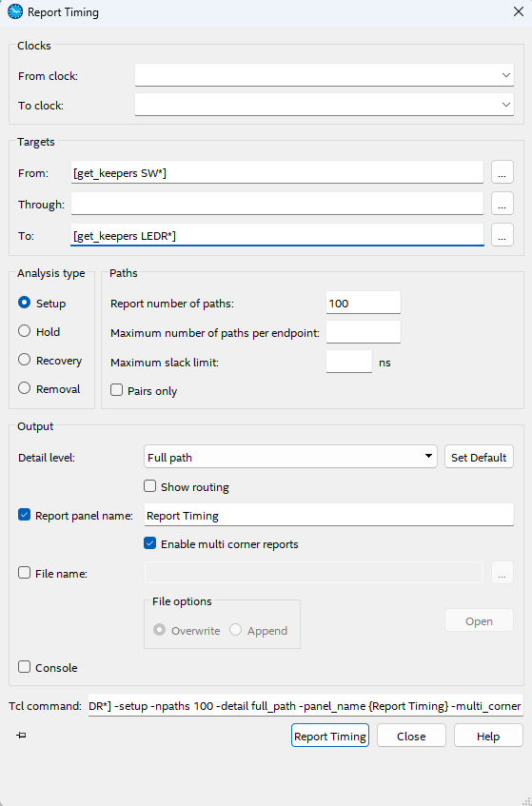The height and width of the screenshot is (806, 532).
Task: Open the Detail level Full path dropdown
Action: (x=290, y=457)
